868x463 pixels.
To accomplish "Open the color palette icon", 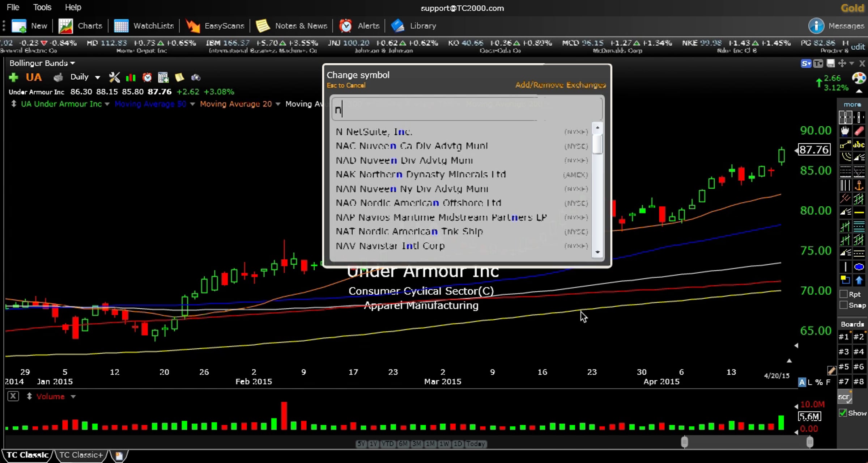I will [859, 78].
